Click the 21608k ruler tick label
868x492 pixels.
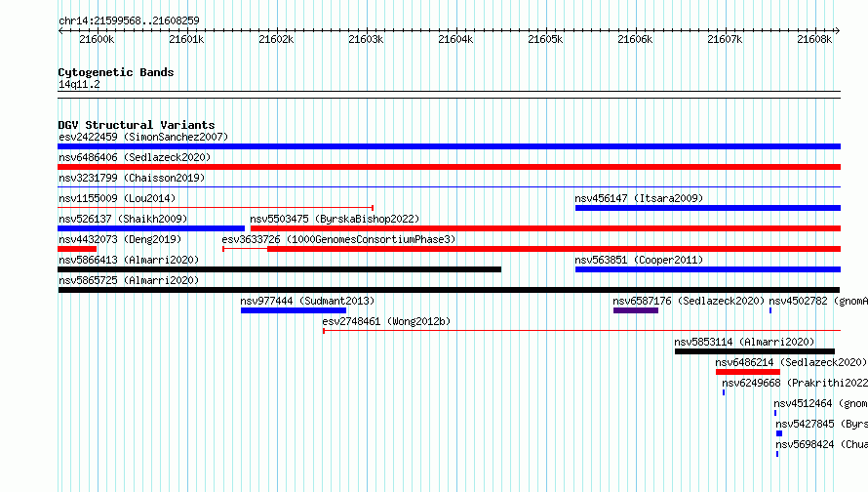tap(814, 39)
